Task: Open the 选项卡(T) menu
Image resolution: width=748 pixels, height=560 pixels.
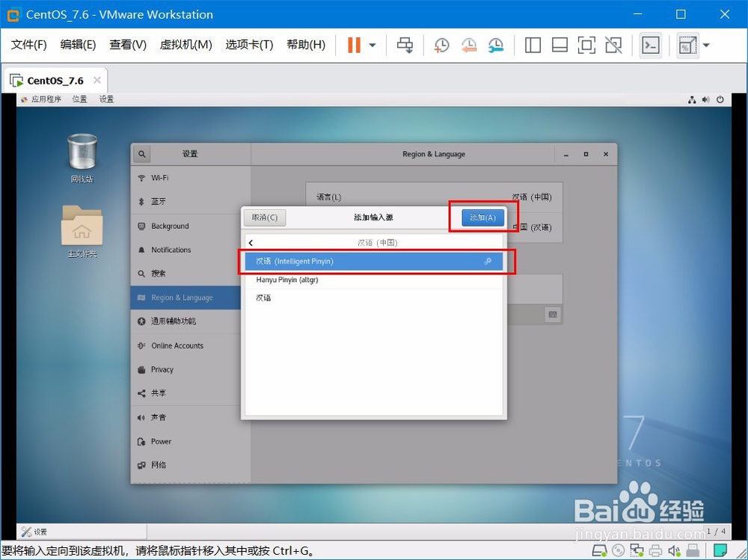Action: click(x=249, y=45)
